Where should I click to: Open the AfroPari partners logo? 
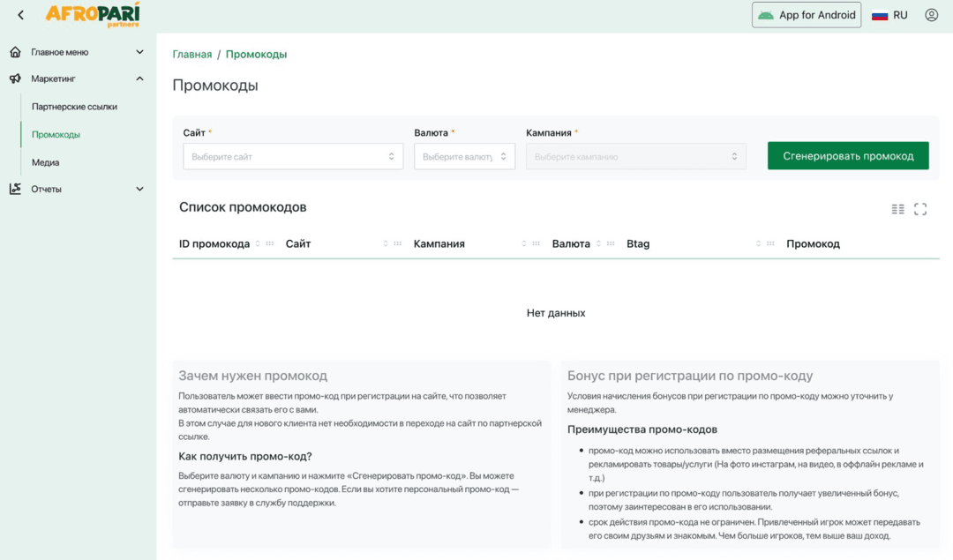(x=93, y=15)
